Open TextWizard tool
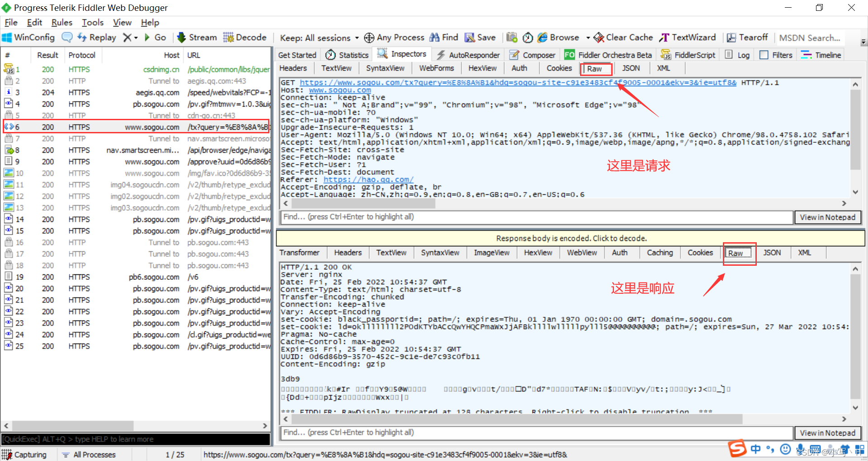Screen dimensions: 868x461 (x=687, y=38)
